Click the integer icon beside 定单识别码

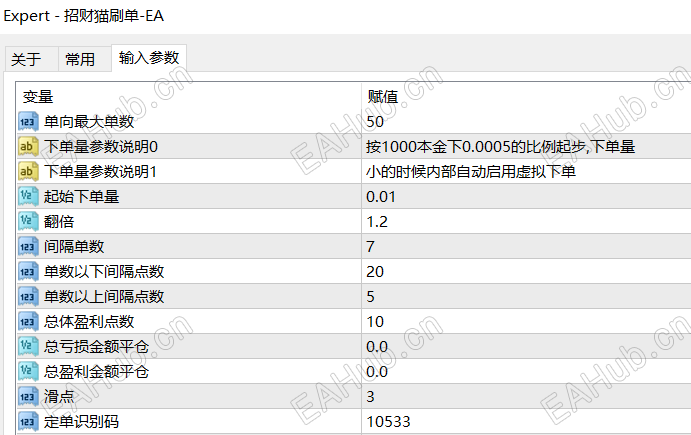28,422
